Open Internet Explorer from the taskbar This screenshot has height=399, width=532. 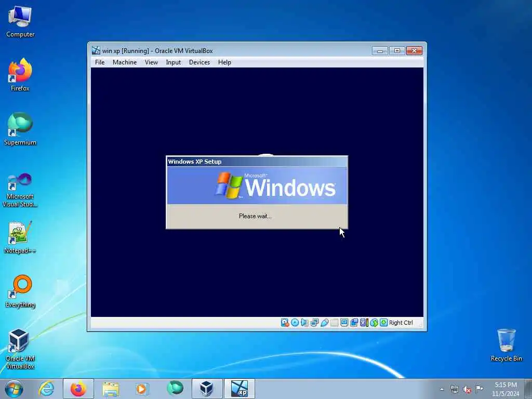click(46, 389)
